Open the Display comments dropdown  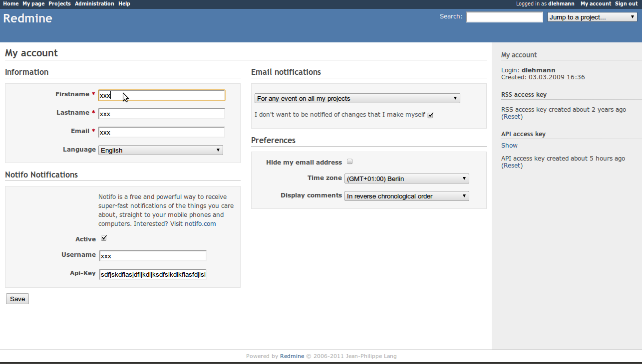(x=407, y=196)
